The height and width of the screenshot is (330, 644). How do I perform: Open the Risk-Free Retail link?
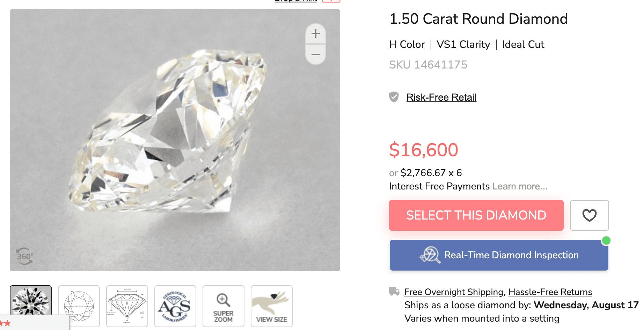point(441,97)
